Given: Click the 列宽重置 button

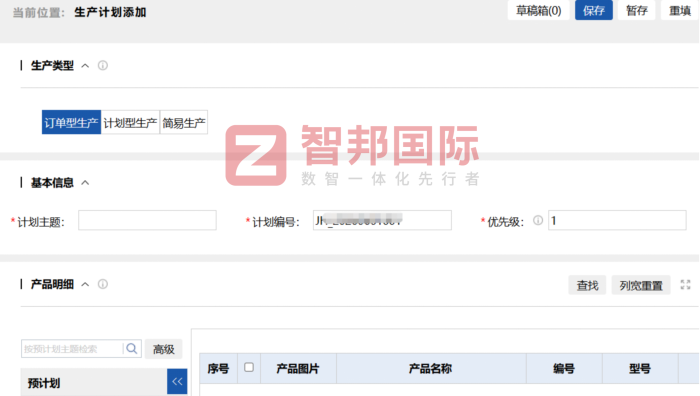Looking at the screenshot, I should coord(641,285).
